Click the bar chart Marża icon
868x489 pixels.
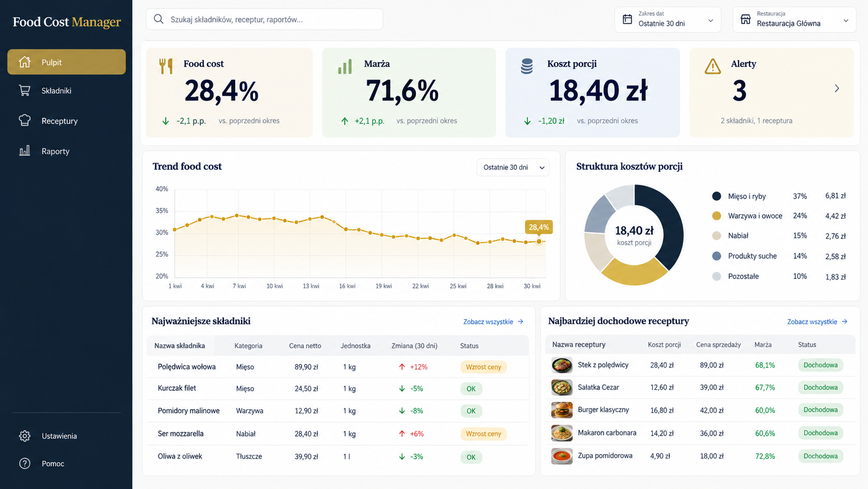click(x=345, y=67)
